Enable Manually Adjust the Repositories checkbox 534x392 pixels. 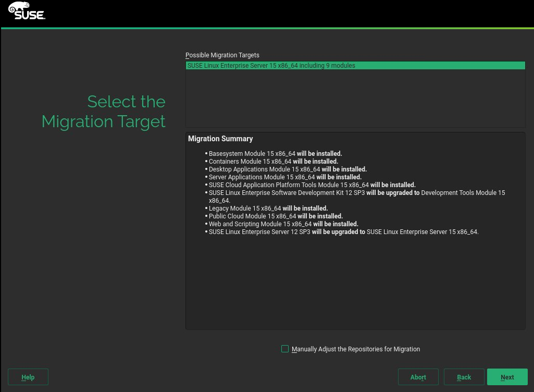285,349
